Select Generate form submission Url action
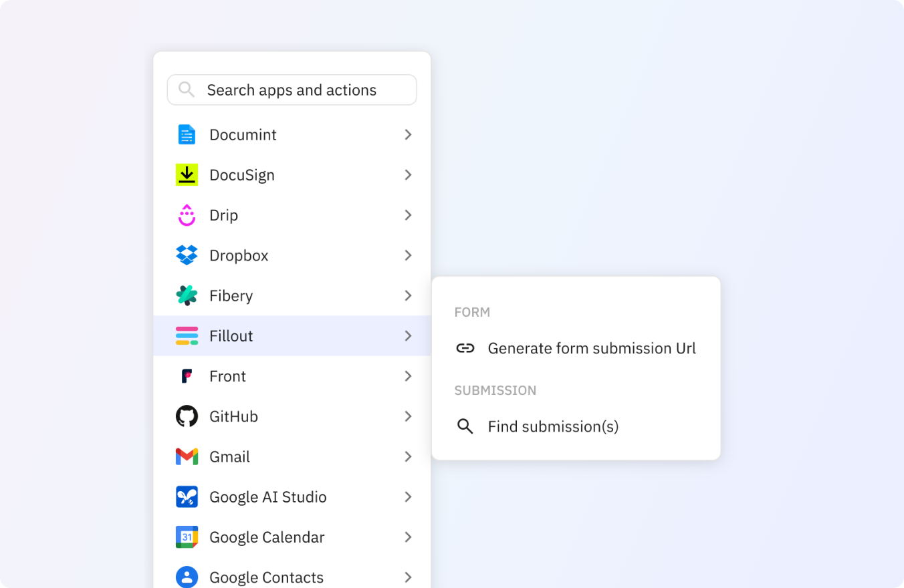Viewport: 904px width, 588px height. click(576, 348)
